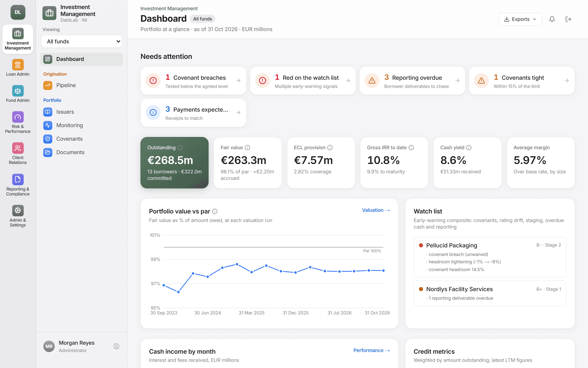Follow the Performance link
Screen dimensions: 588x368
(372, 350)
